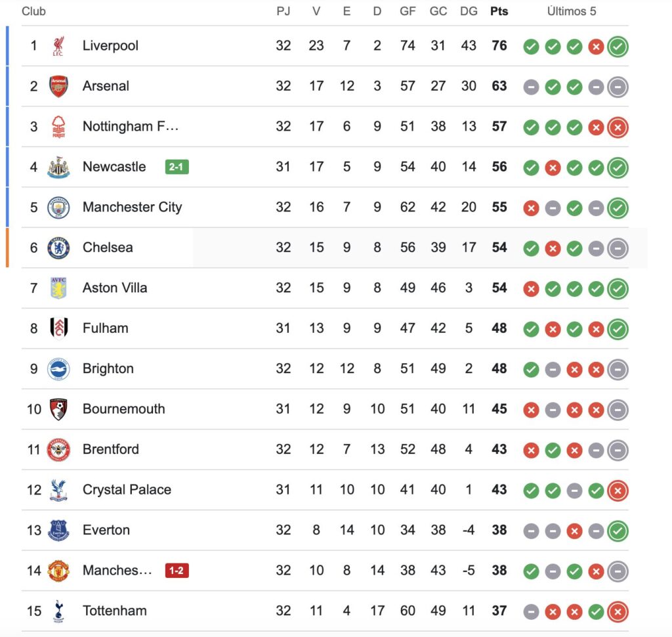Sort table by Pts column header

click(x=499, y=11)
